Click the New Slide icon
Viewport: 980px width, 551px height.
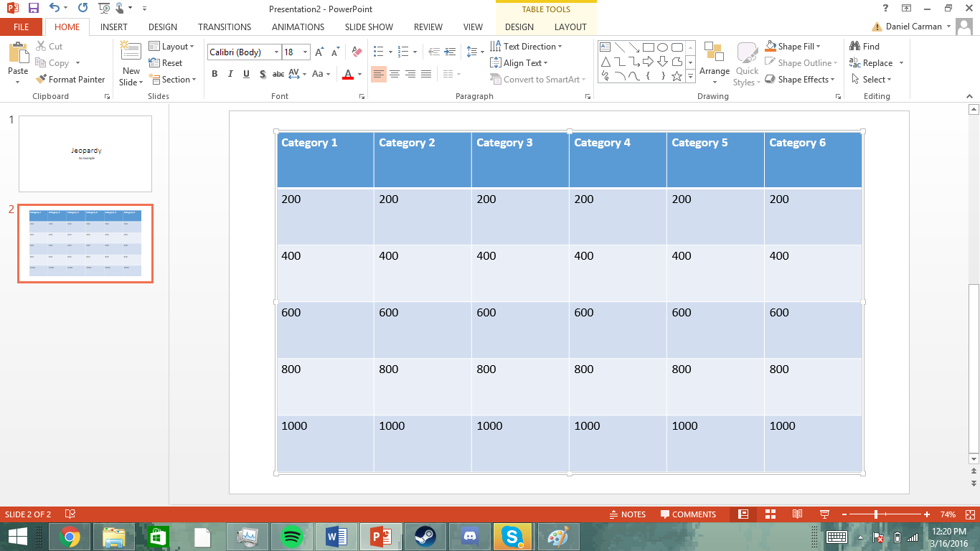[131, 52]
